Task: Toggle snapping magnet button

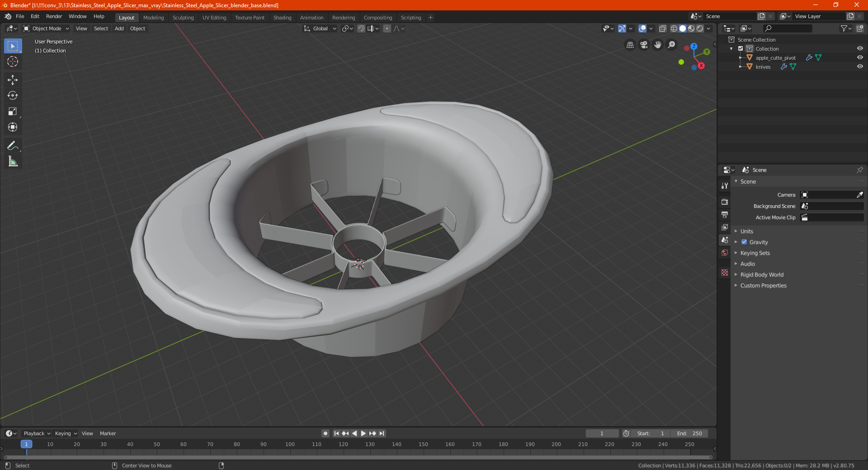Action: coord(361,28)
